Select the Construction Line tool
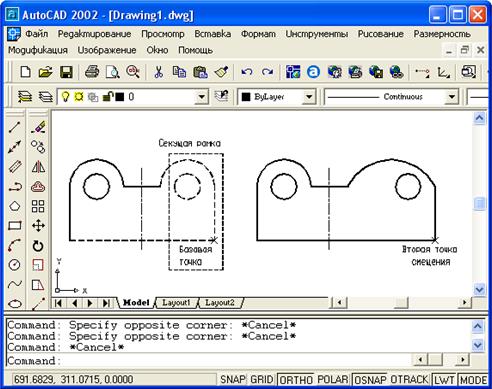492x389 pixels. 14,147
